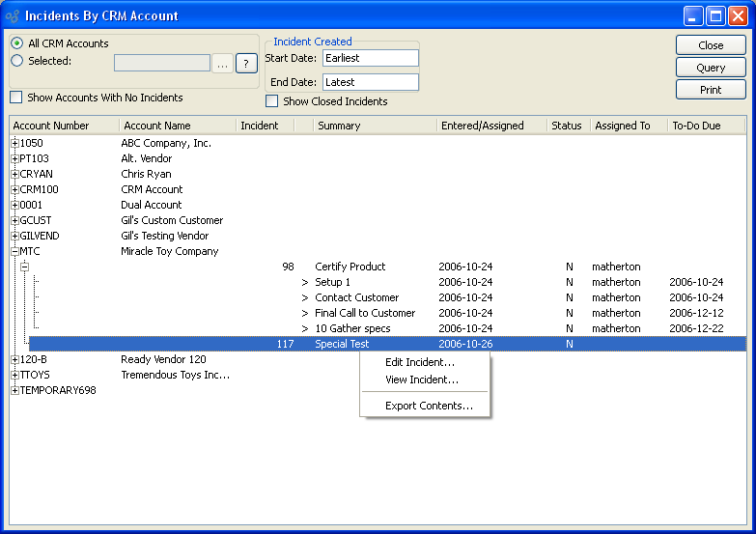Image resolution: width=756 pixels, height=534 pixels.
Task: Click Export Contents in the context menu
Action: click(429, 406)
